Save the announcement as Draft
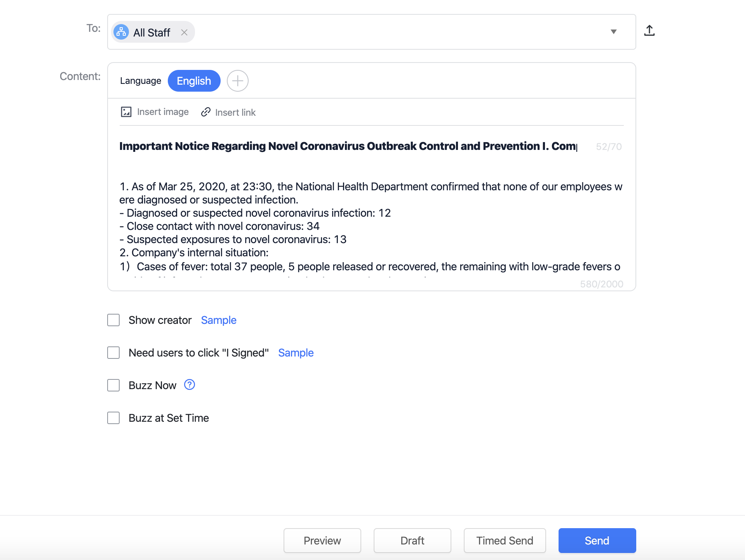Screen dimensions: 745x560 pyautogui.click(x=413, y=541)
